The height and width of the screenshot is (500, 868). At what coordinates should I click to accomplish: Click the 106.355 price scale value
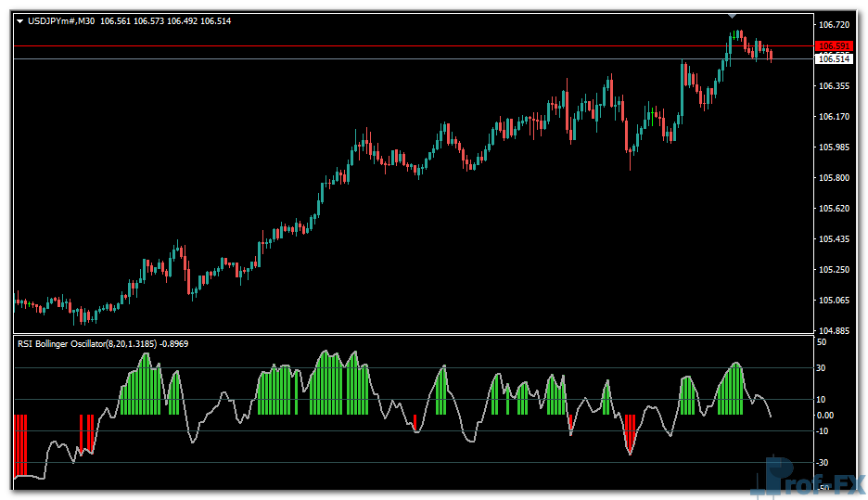834,86
